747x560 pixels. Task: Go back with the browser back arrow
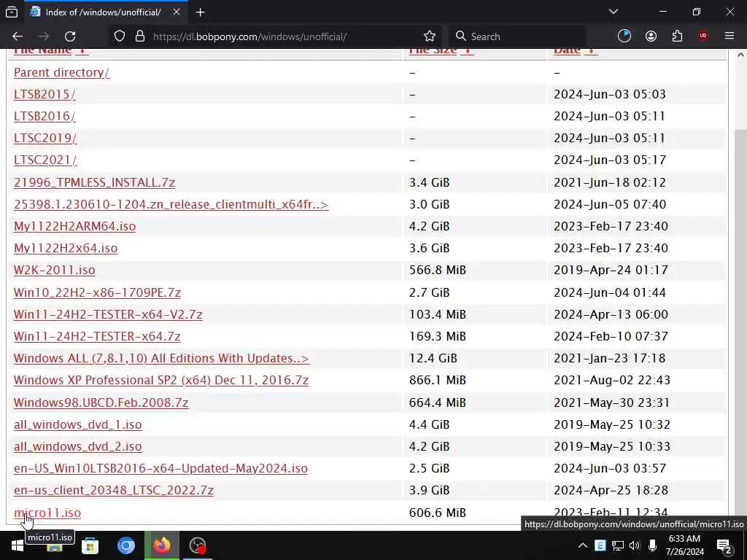point(18,36)
